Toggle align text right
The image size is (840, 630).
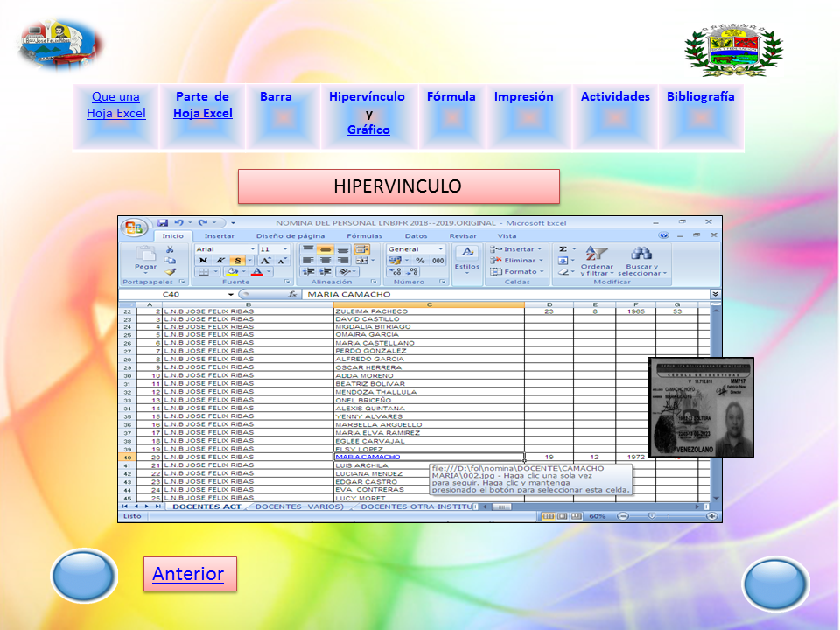pyautogui.click(x=343, y=261)
